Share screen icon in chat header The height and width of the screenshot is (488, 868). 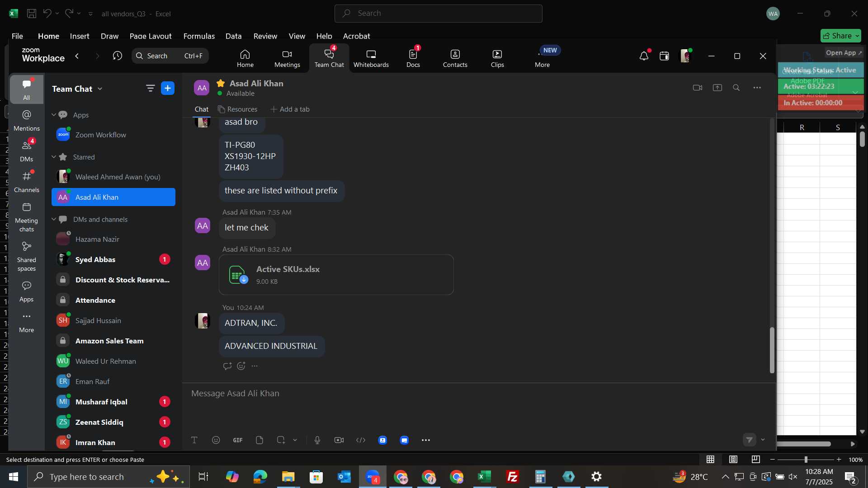[x=717, y=88]
